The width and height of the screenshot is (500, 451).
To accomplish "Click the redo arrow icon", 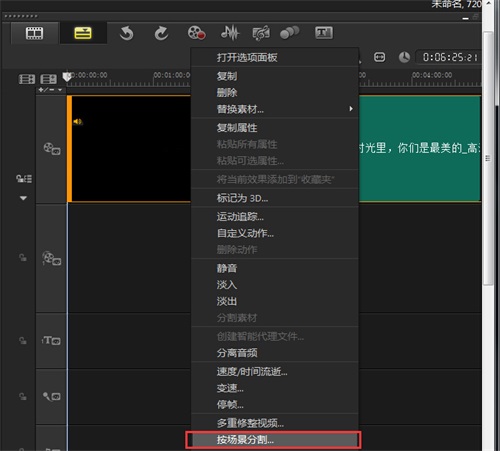I will (x=161, y=33).
